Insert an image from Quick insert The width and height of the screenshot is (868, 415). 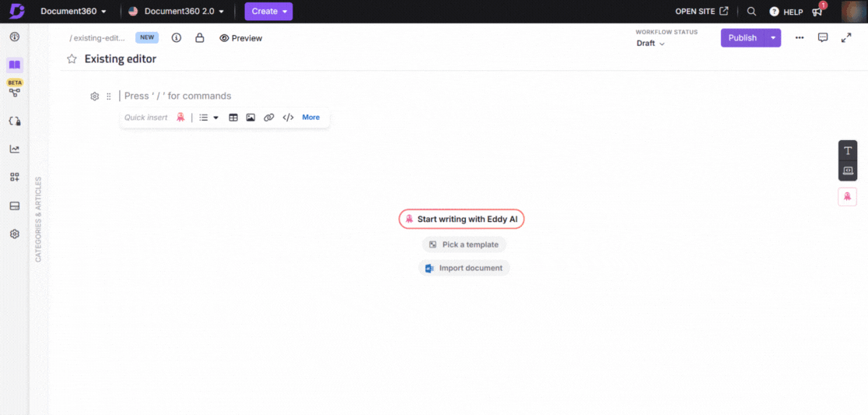pyautogui.click(x=250, y=118)
